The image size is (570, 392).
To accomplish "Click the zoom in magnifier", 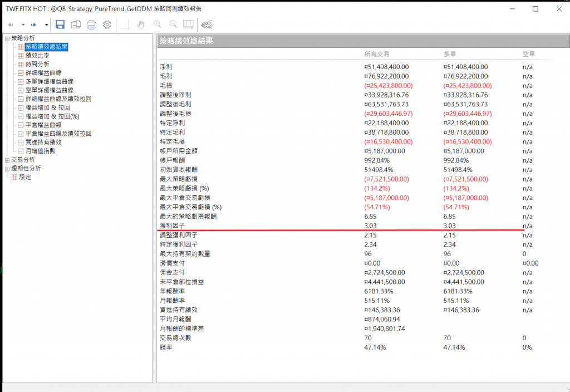I will pos(158,24).
